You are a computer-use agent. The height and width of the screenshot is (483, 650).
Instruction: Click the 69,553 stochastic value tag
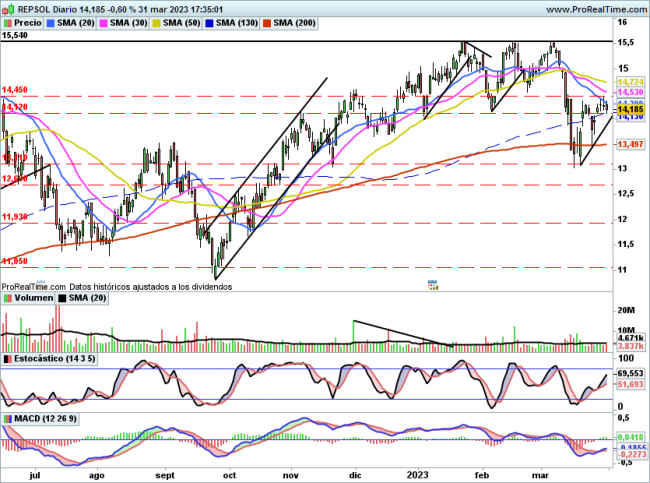tap(630, 374)
